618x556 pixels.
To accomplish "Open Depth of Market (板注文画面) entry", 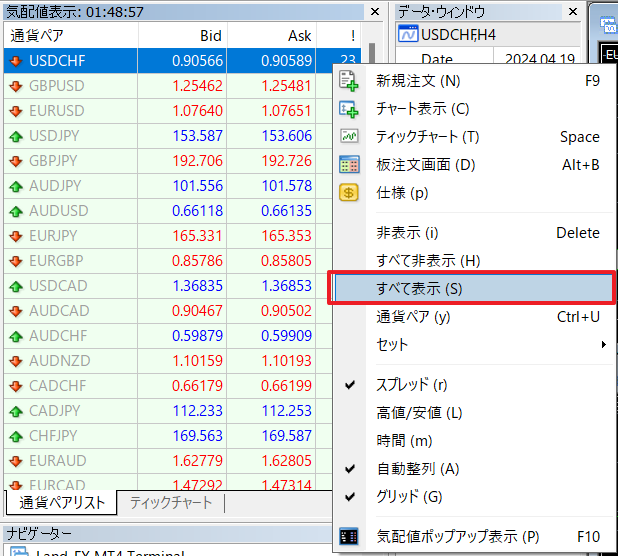I will [473, 165].
